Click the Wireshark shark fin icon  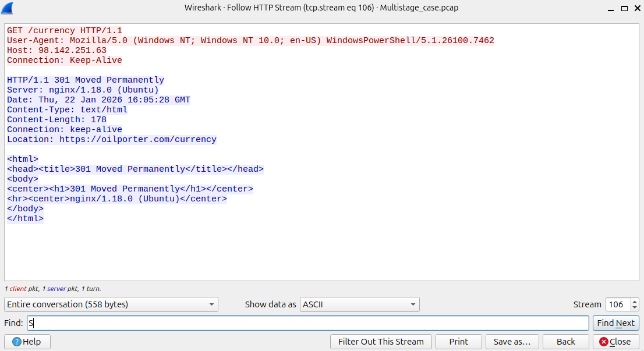pos(7,8)
